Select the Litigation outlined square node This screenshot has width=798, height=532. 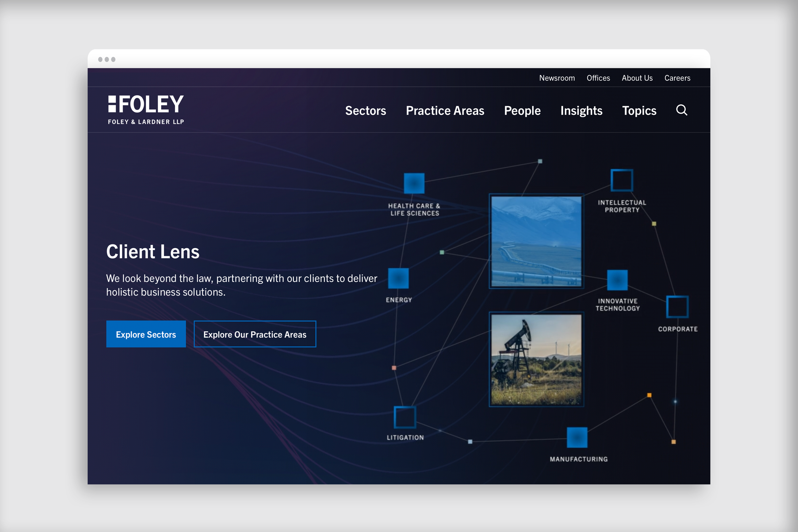tap(405, 417)
